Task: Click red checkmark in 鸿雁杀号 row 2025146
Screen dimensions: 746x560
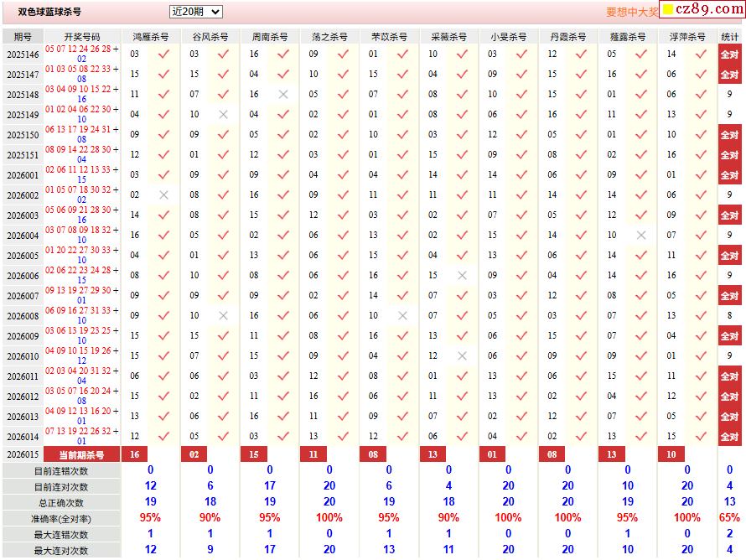Action: pyautogui.click(x=163, y=54)
